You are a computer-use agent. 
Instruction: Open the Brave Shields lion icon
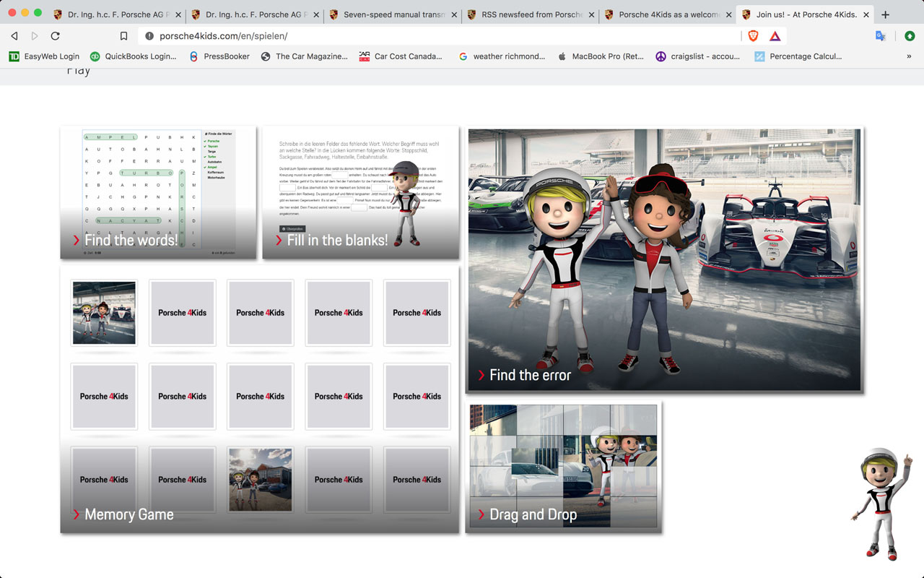[754, 35]
